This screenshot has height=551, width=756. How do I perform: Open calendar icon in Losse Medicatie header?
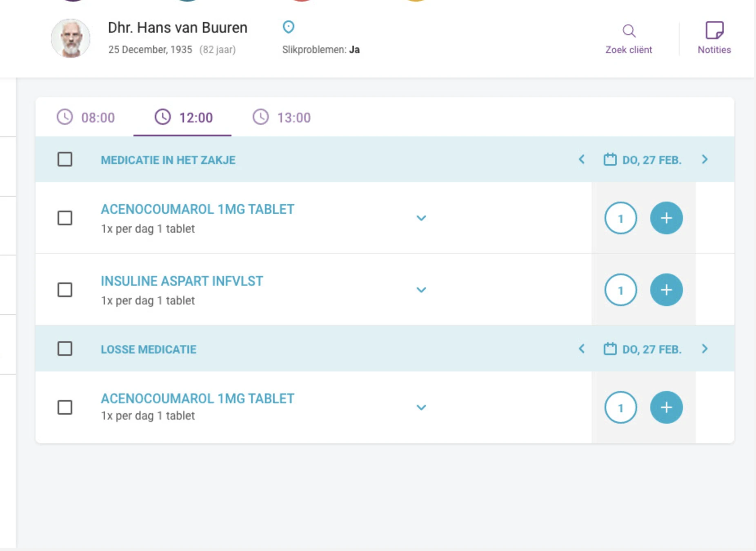[x=610, y=349]
